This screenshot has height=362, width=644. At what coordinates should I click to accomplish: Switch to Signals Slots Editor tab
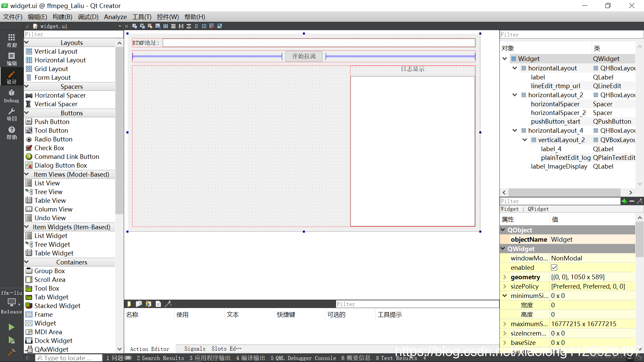tap(213, 349)
